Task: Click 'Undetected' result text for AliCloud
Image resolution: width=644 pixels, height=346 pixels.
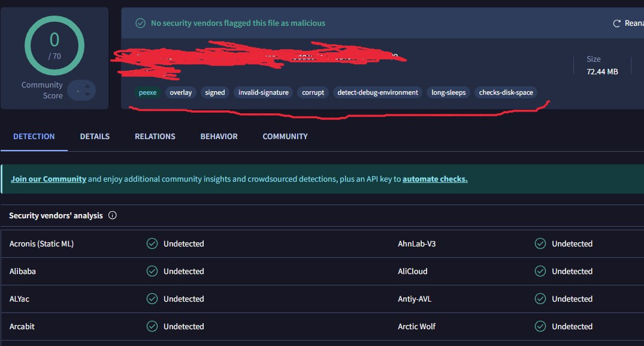Action: coord(572,271)
